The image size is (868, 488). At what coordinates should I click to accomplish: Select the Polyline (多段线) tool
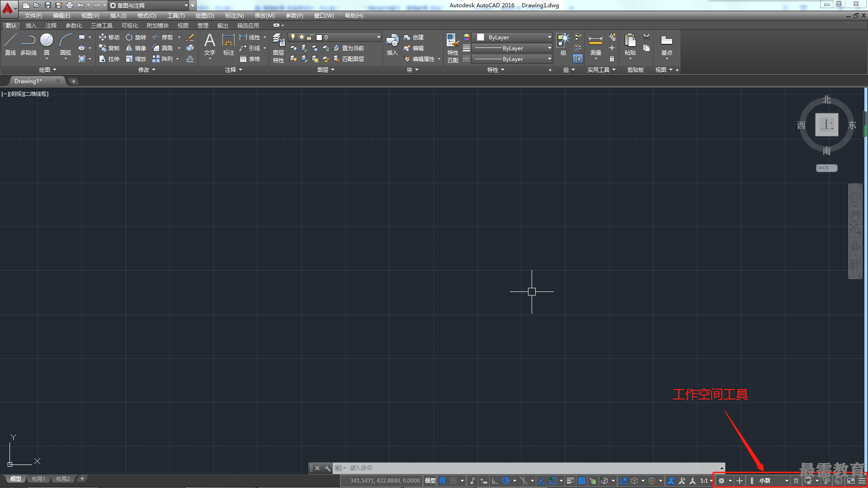point(28,44)
